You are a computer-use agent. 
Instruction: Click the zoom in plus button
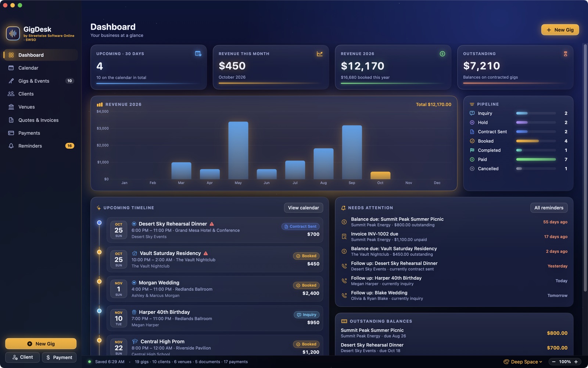[576, 362]
